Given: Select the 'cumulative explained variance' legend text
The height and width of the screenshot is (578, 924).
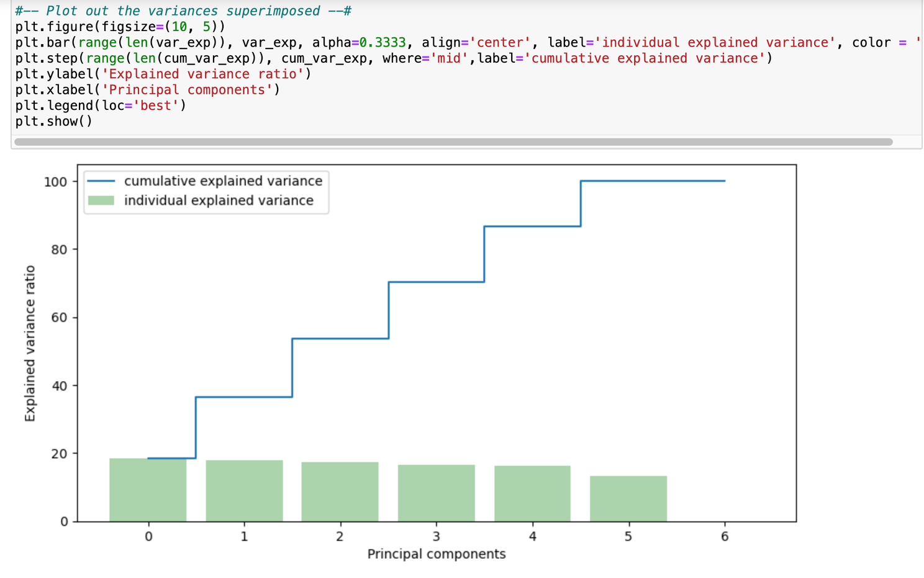Looking at the screenshot, I should coord(223,181).
